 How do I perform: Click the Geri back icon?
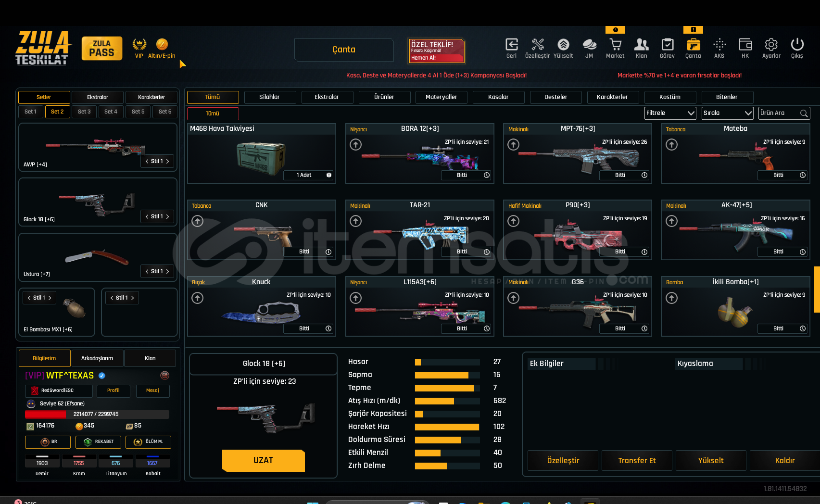click(x=512, y=45)
